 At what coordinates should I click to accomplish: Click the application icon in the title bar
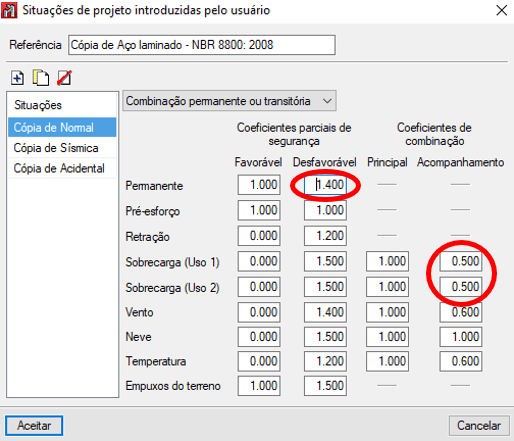tap(9, 10)
